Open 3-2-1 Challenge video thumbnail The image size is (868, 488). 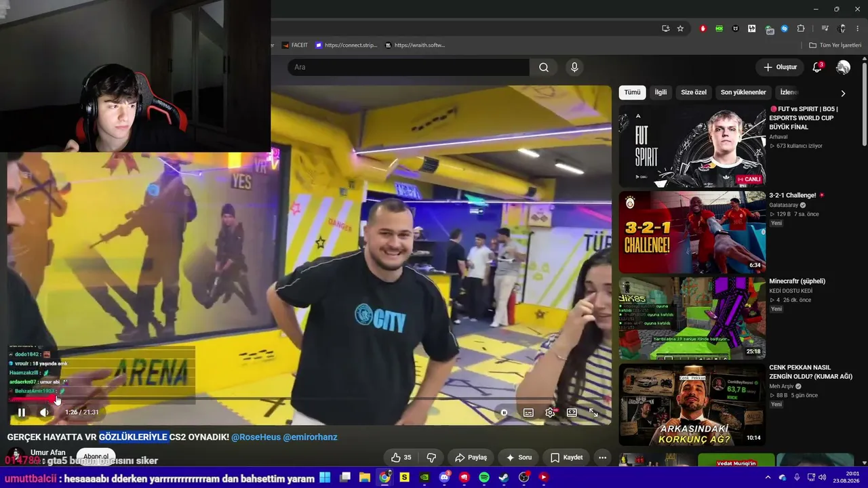coord(692,232)
